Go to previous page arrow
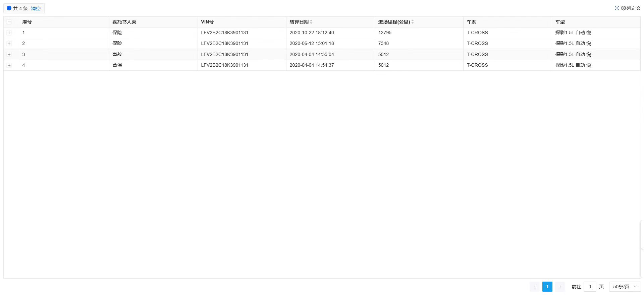Screen dimensions: 644x295 pyautogui.click(x=535, y=287)
